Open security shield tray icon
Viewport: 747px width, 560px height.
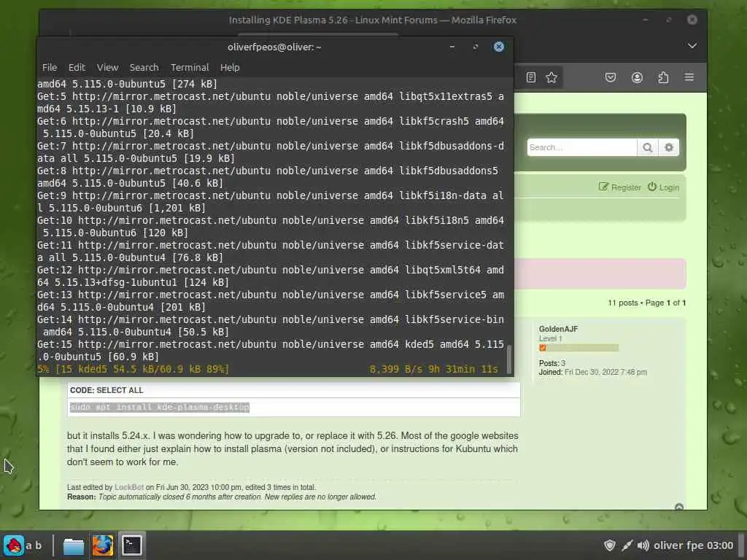(x=609, y=545)
